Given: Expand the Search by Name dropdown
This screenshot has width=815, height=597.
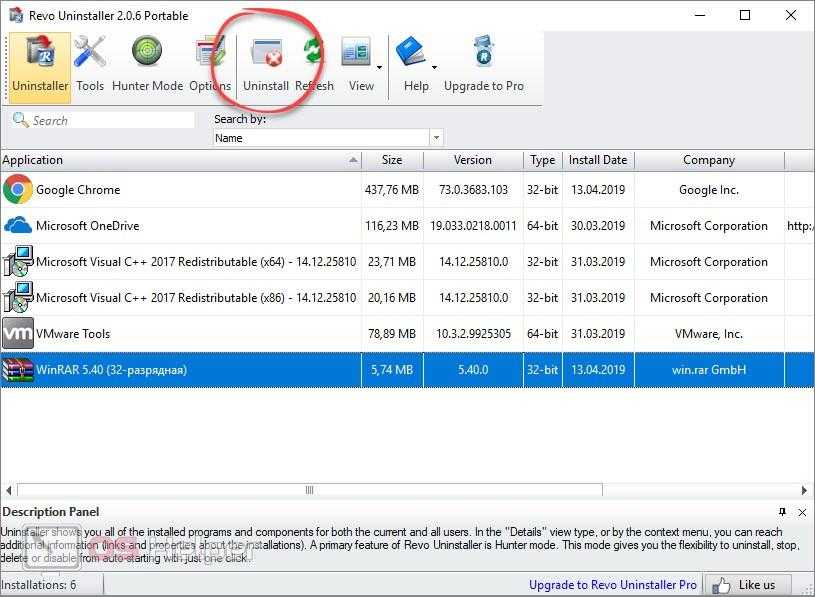Looking at the screenshot, I should (436, 138).
